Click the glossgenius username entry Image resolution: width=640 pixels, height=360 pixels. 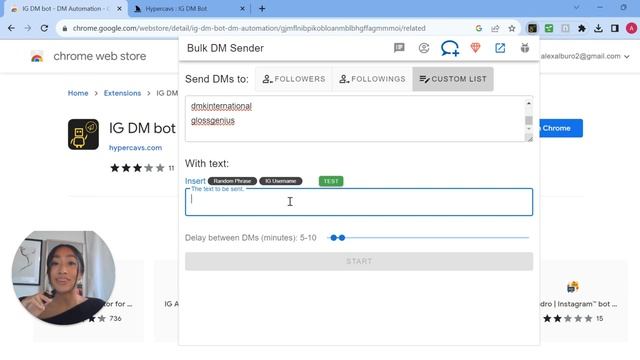click(x=213, y=121)
